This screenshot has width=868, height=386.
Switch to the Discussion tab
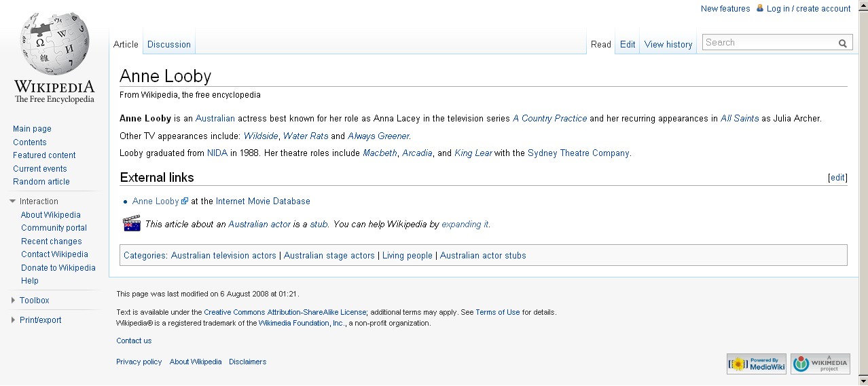coord(168,45)
